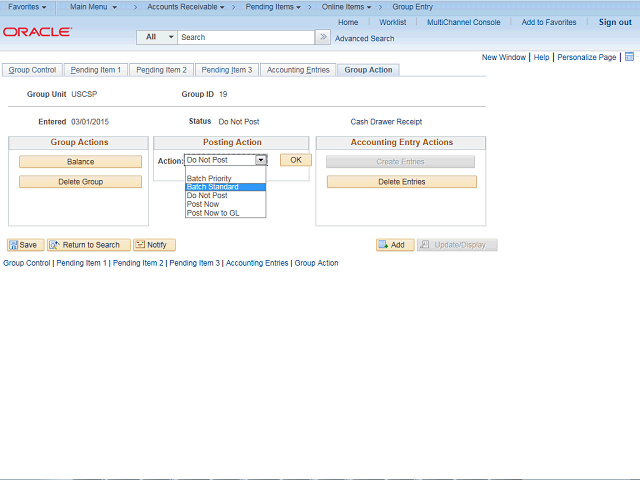Click the OK button
This screenshot has width=640, height=480.
296,160
